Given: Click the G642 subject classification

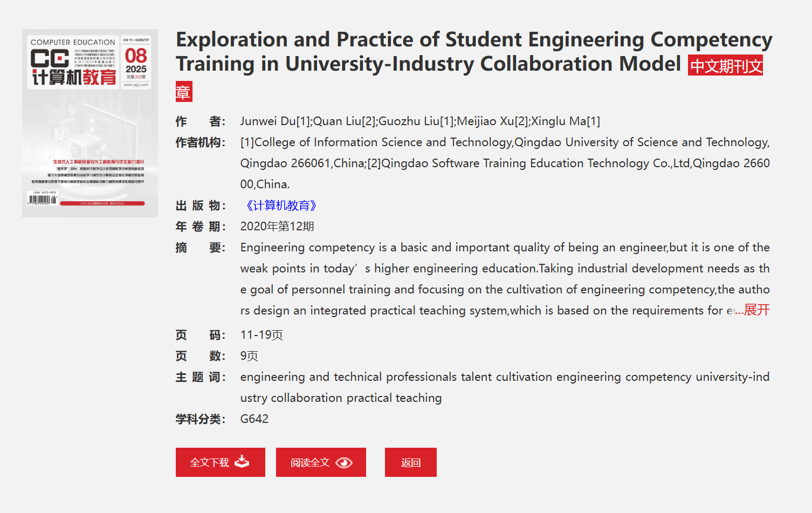Looking at the screenshot, I should [254, 419].
